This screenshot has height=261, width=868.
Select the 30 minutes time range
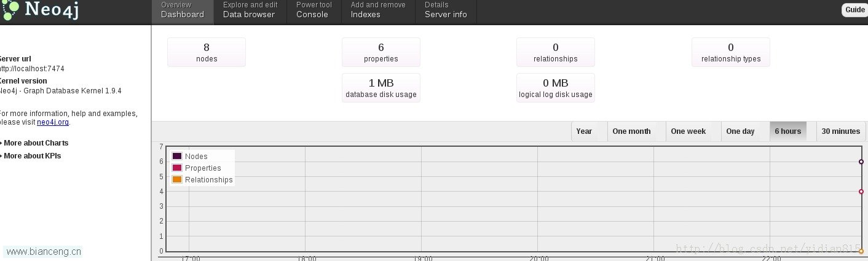pyautogui.click(x=840, y=131)
